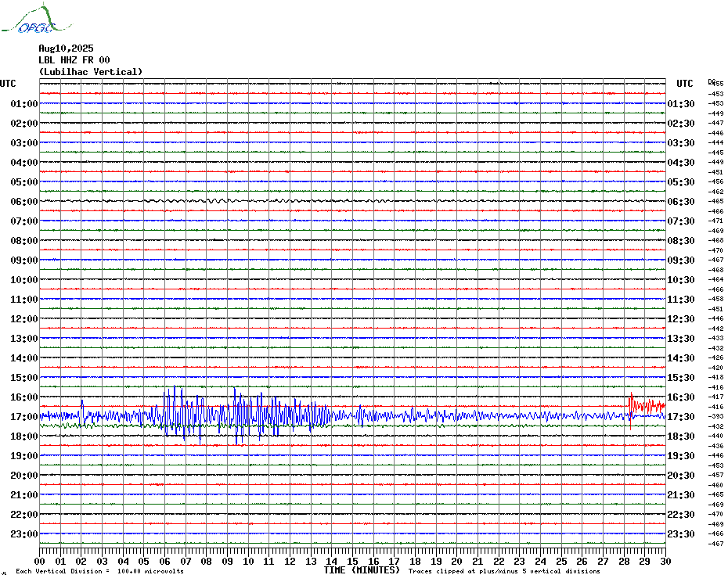728x582 pixels.
Task: Click the 16:30 half-hour label
Action: point(681,397)
